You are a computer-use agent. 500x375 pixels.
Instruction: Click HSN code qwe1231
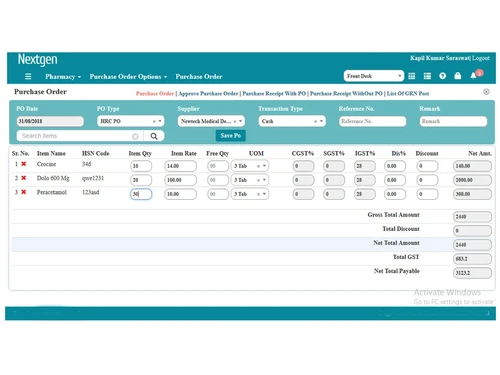pyautogui.click(x=93, y=178)
